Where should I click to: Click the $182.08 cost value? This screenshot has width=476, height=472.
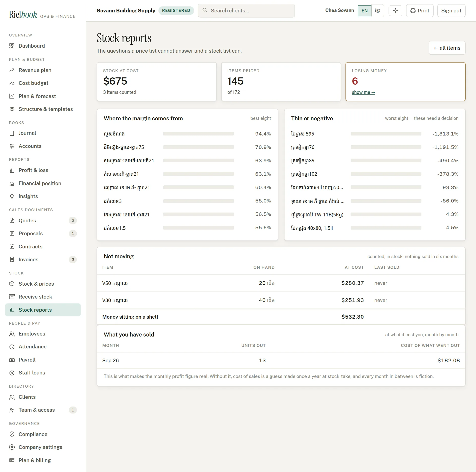click(x=448, y=360)
